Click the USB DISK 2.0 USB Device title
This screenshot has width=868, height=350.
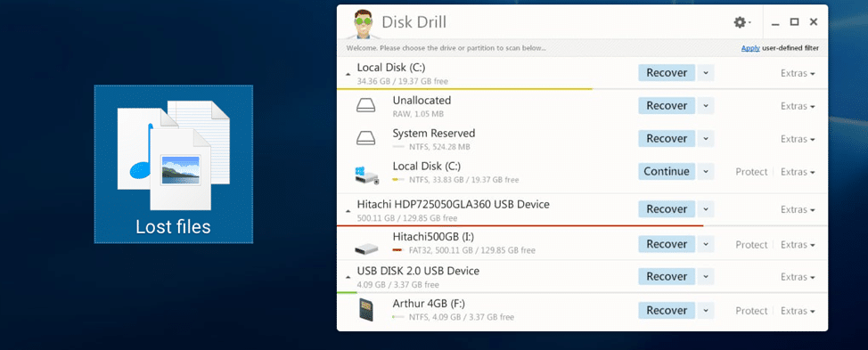pyautogui.click(x=418, y=271)
